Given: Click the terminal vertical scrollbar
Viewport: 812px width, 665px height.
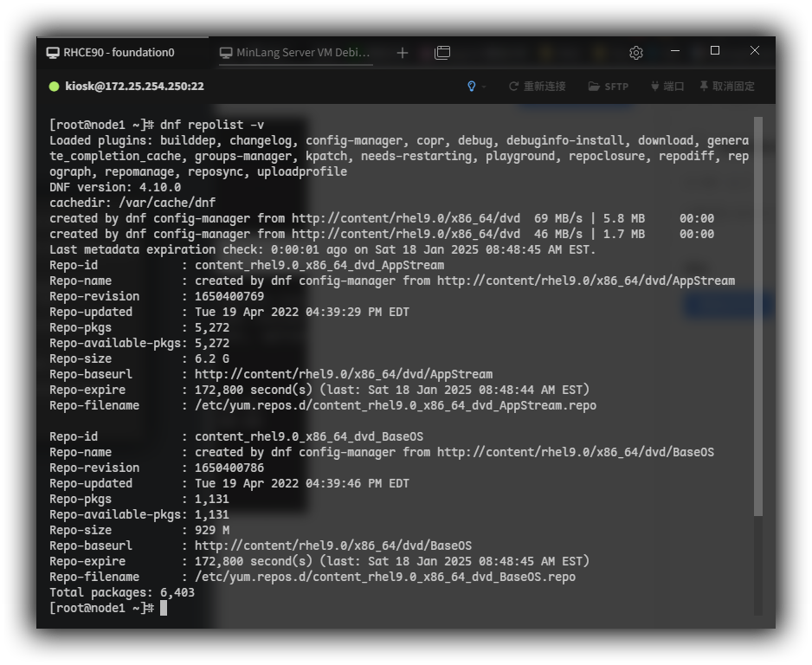Looking at the screenshot, I should (758, 316).
